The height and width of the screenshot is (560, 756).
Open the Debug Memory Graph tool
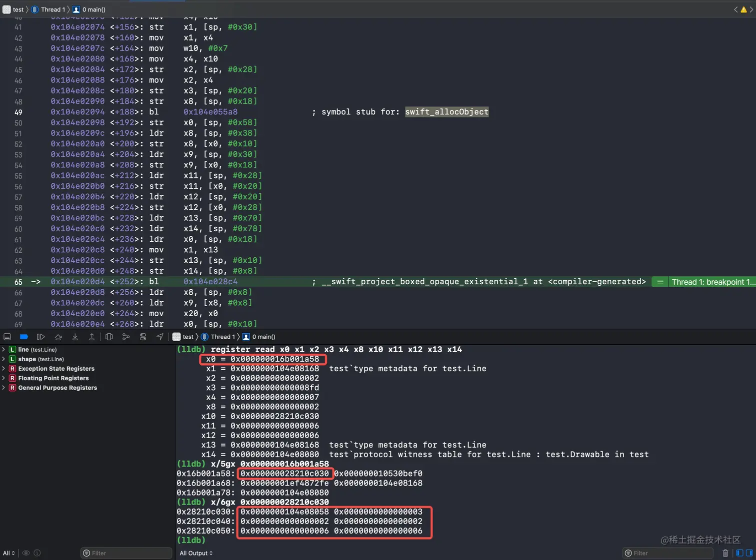126,337
